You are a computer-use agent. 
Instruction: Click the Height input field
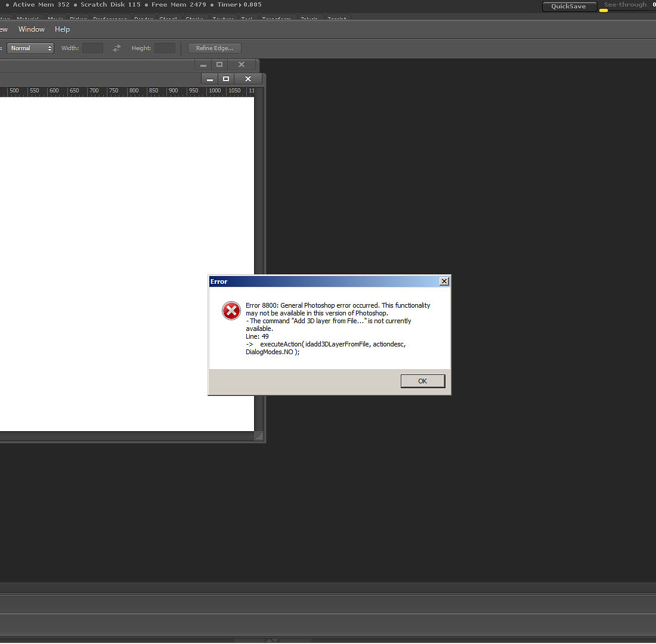pos(165,48)
